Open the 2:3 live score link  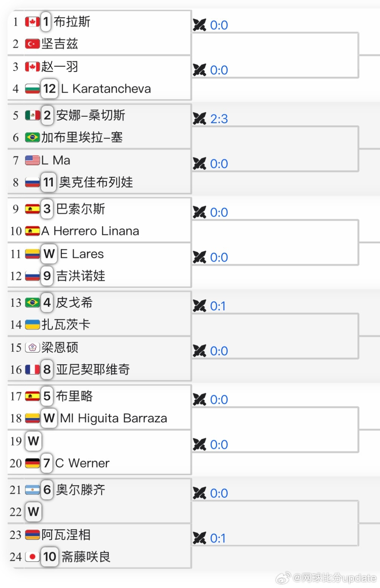219,119
